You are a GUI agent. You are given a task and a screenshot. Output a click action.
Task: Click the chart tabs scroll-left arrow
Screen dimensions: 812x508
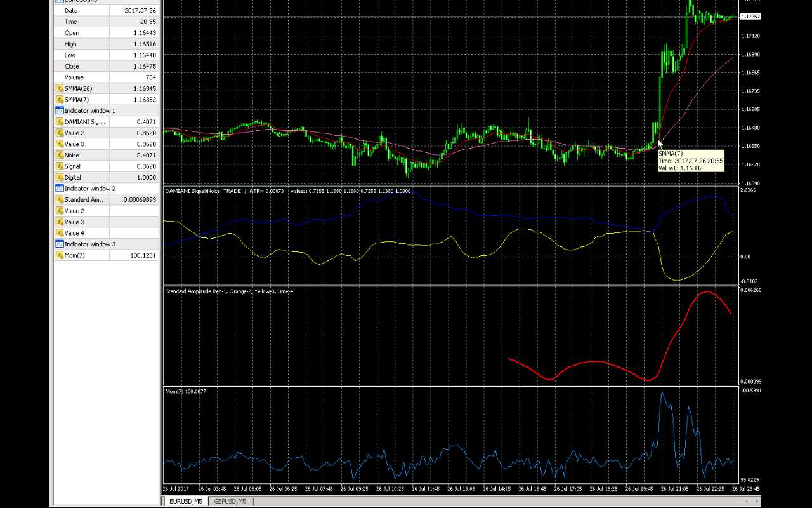pyautogui.click(x=746, y=502)
